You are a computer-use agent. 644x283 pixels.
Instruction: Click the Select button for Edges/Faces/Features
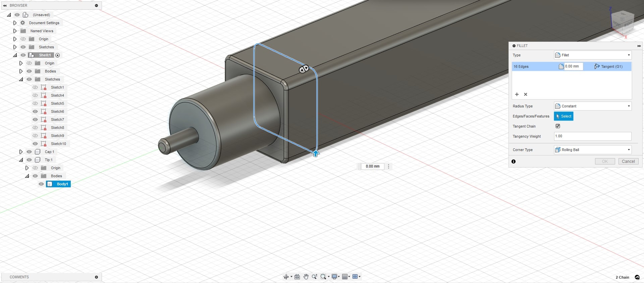tap(563, 116)
